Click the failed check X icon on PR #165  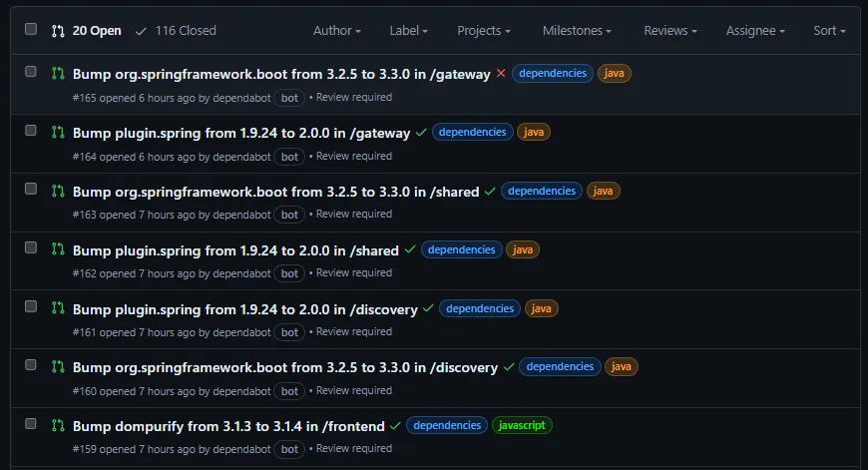pyautogui.click(x=501, y=74)
